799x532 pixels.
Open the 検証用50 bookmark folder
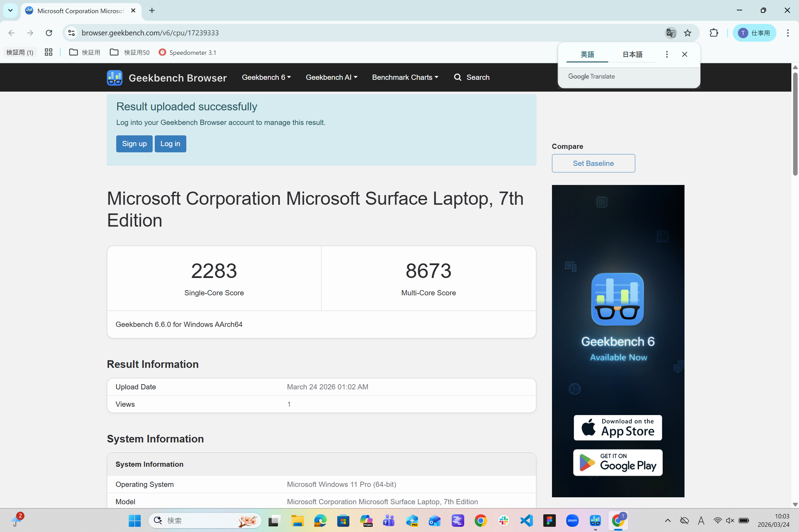click(x=130, y=52)
